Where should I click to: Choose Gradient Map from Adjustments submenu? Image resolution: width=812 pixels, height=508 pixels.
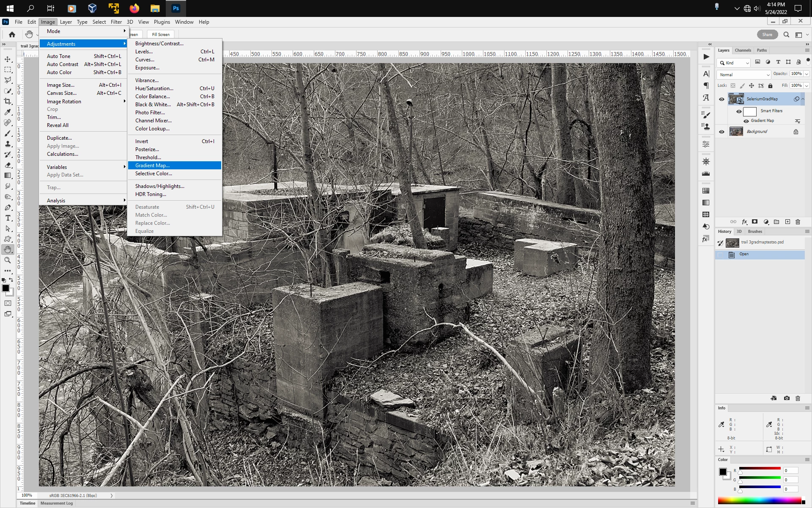[x=152, y=166]
